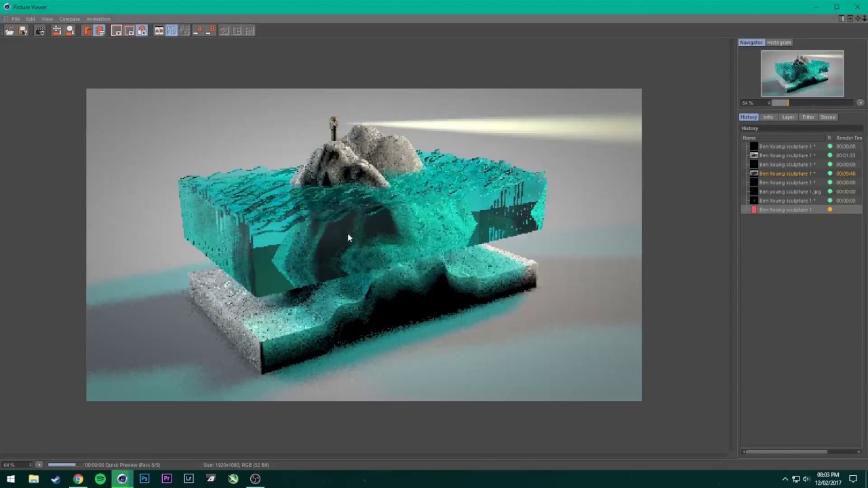Open the Layer tab

coord(788,117)
